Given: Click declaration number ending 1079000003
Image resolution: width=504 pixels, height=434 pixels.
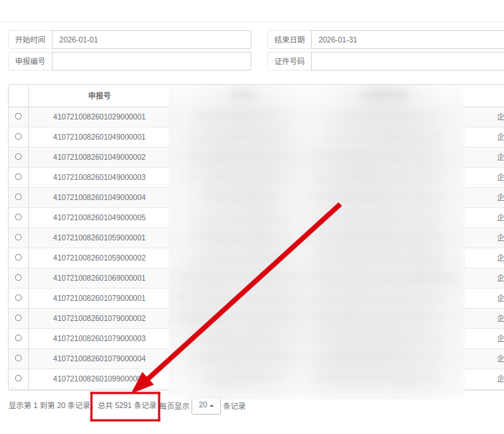Looking at the screenshot, I should tap(99, 338).
